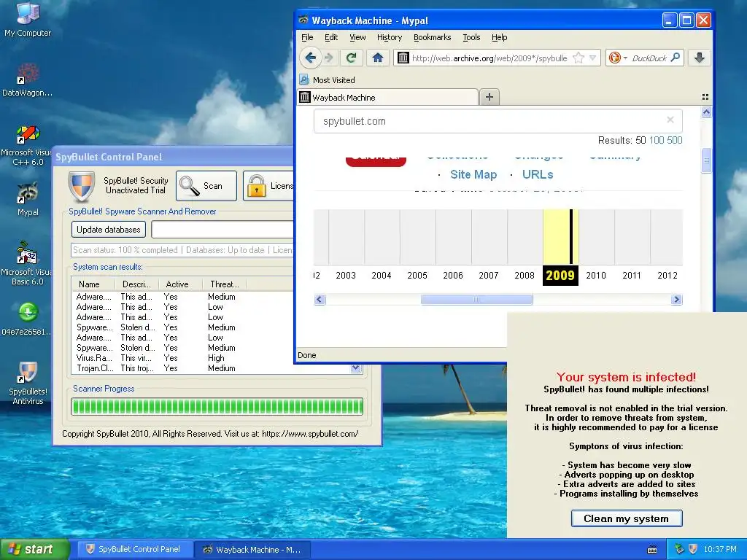The image size is (747, 560).
Task: Sort scan results by Threat column
Action: (225, 284)
